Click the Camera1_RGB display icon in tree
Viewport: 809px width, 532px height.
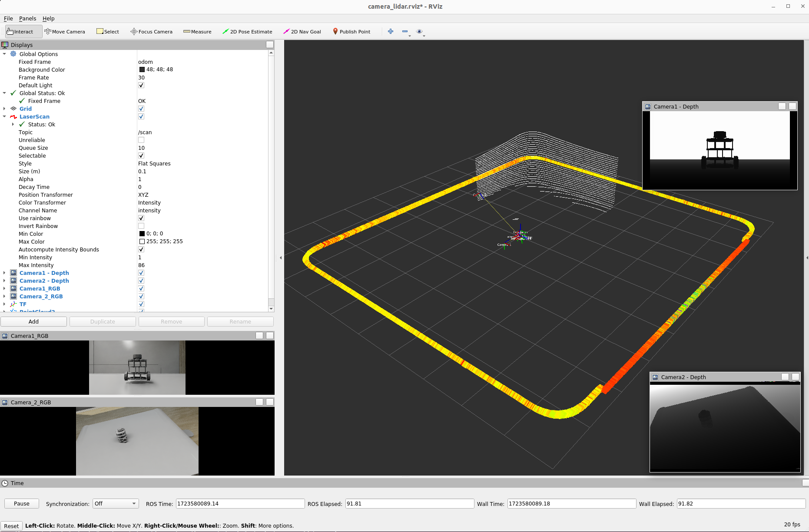coord(13,288)
